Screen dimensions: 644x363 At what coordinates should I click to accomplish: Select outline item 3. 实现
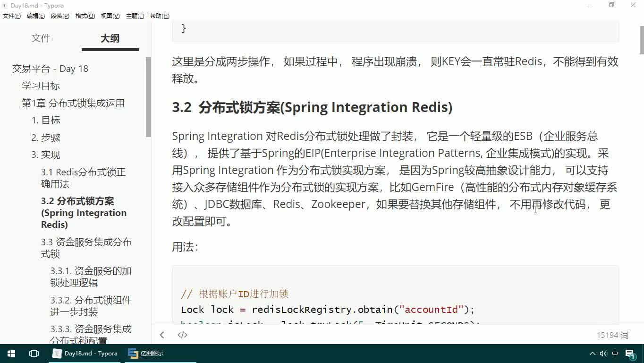click(46, 155)
